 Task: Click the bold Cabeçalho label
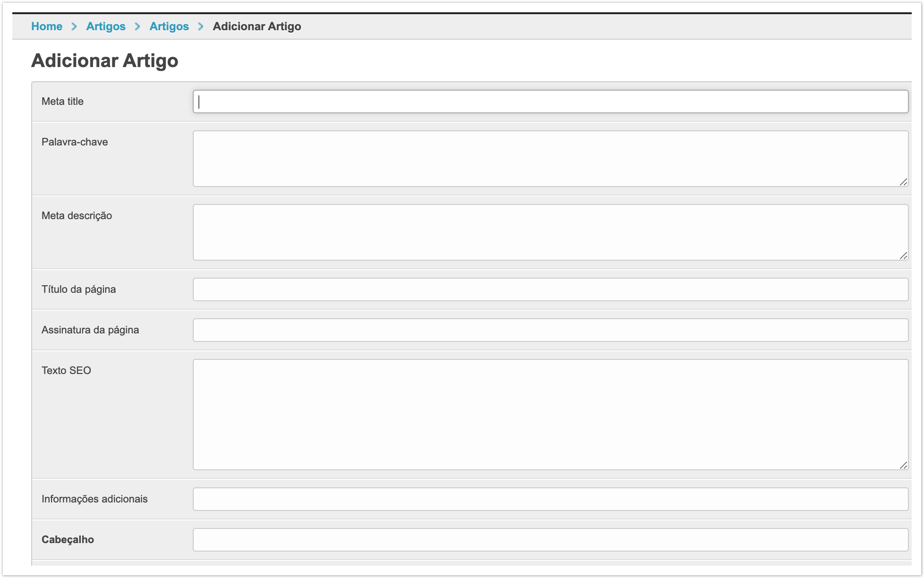pos(68,540)
